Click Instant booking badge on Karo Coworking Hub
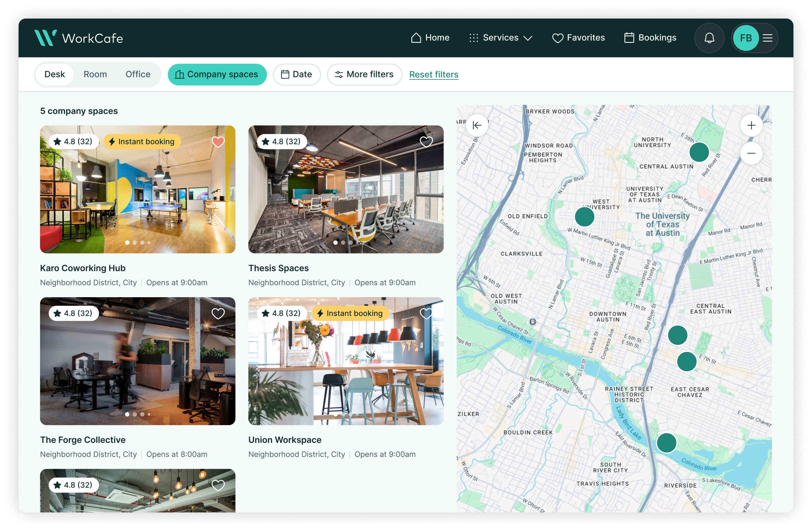This screenshot has height=531, width=812. pos(142,142)
